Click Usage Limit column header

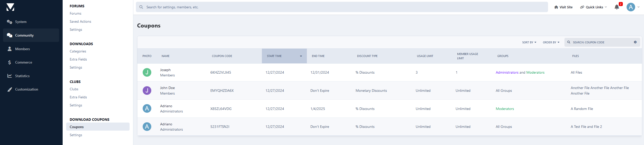[x=425, y=56]
